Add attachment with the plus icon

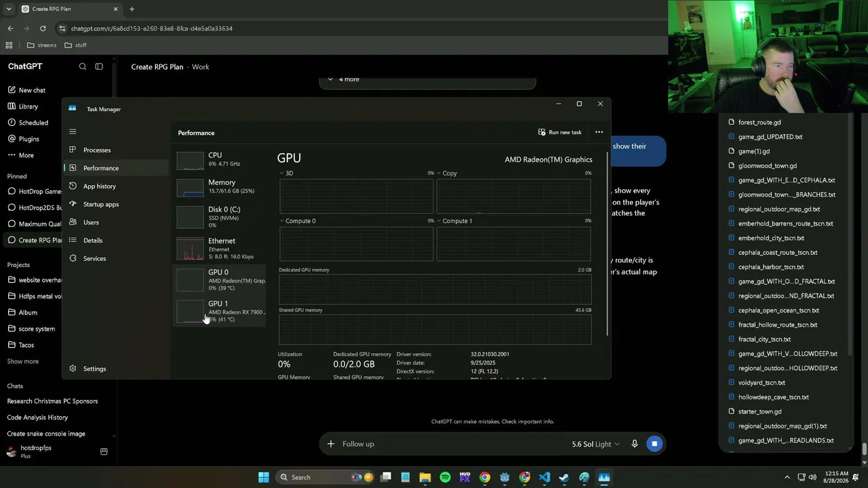click(x=330, y=444)
